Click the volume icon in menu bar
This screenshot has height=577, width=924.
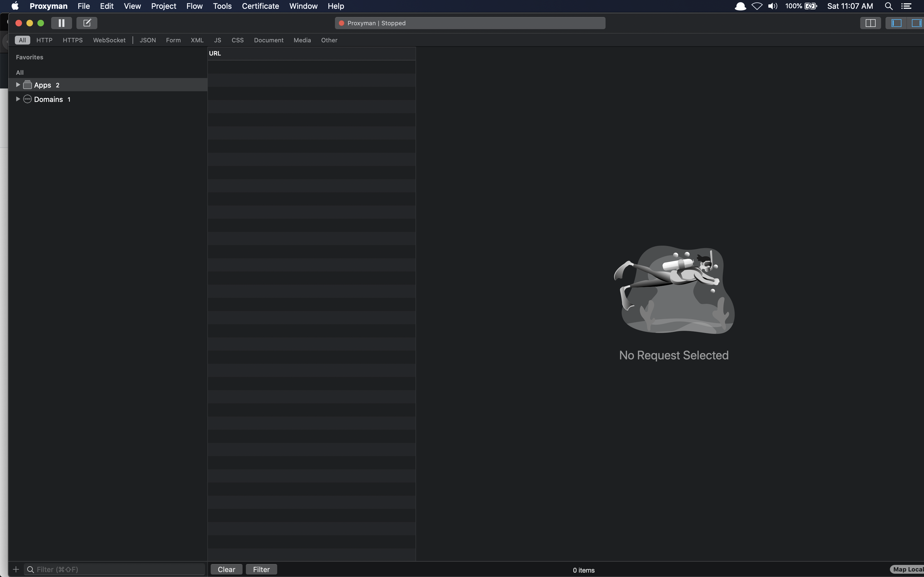pyautogui.click(x=772, y=6)
